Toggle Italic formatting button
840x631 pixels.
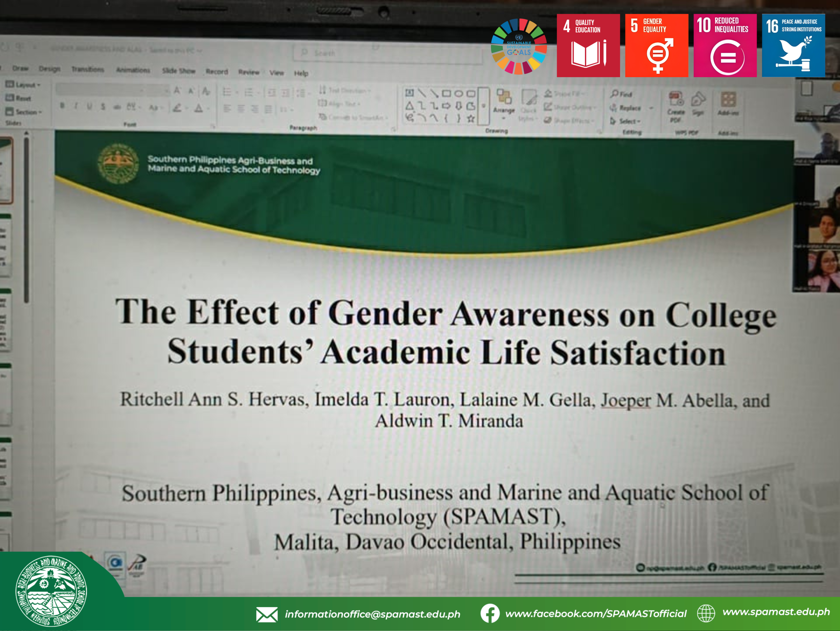point(76,106)
